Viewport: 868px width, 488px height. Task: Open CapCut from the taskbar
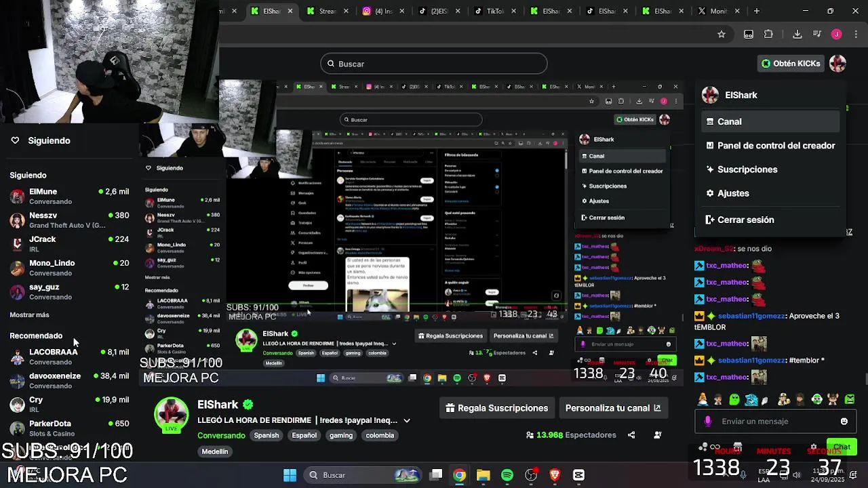point(578,475)
